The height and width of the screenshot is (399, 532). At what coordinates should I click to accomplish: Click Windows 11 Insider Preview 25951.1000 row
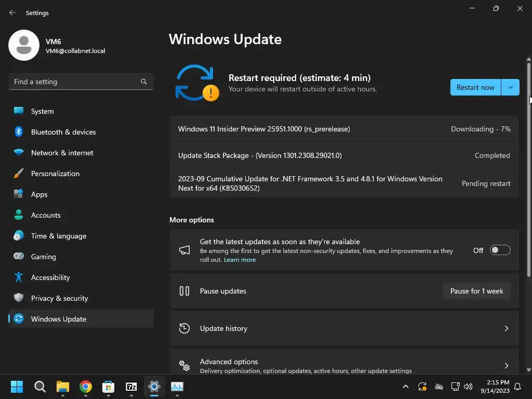(344, 129)
